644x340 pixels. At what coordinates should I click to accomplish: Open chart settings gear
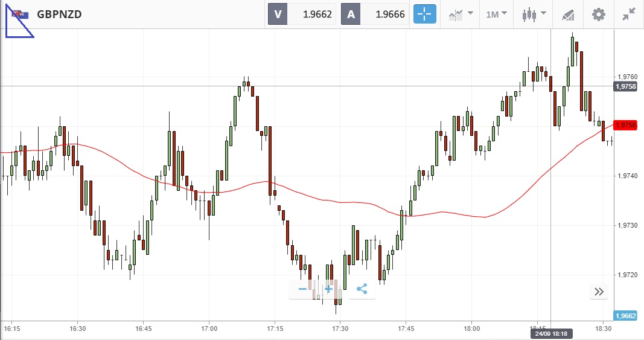click(598, 14)
